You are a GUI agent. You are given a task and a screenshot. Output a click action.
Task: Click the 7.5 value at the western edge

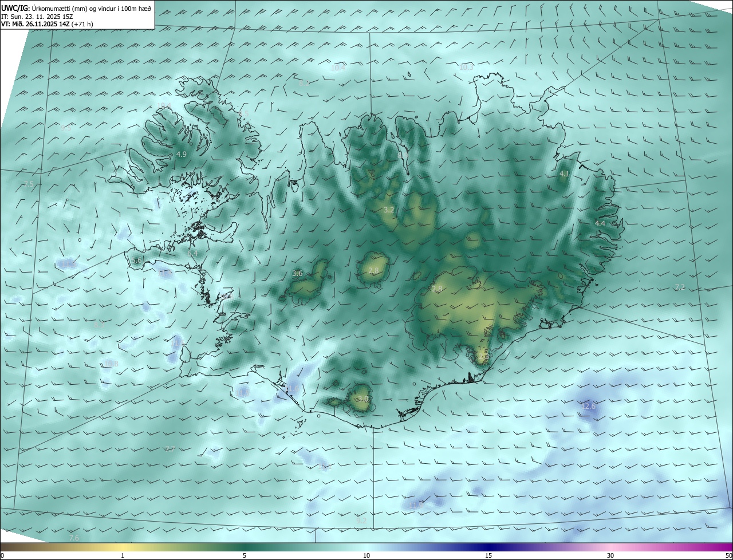click(x=29, y=184)
